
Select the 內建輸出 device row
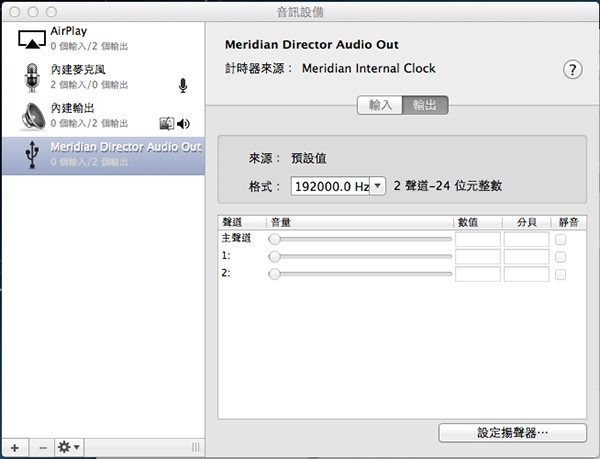(x=103, y=116)
